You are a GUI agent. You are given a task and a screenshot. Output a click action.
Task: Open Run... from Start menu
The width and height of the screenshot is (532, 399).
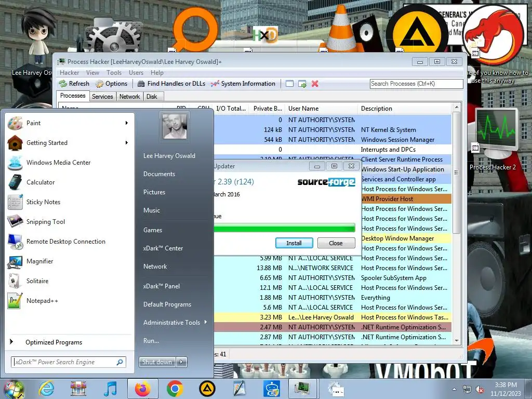pyautogui.click(x=151, y=341)
